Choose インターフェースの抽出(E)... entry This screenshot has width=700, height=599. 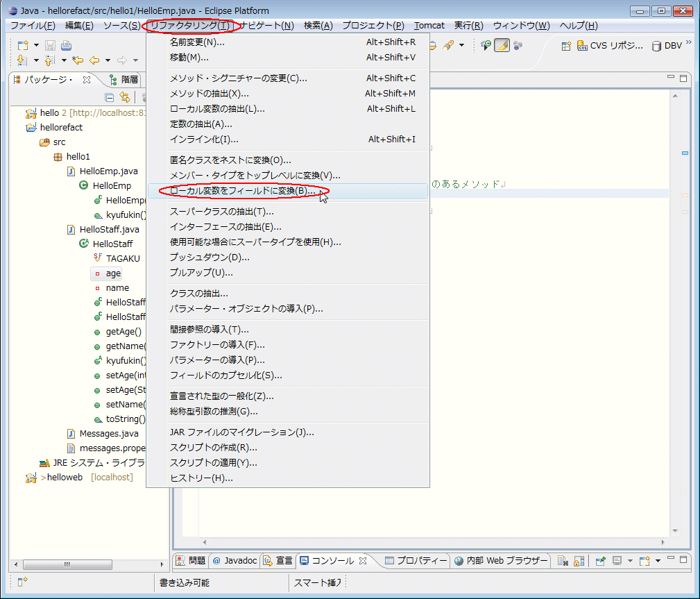(288, 227)
